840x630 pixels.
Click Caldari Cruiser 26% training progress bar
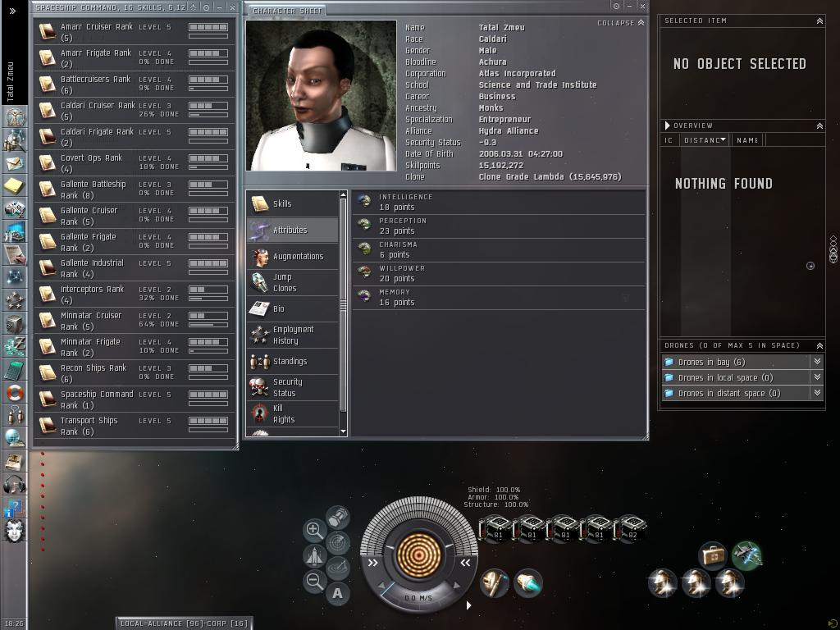pyautogui.click(x=208, y=115)
